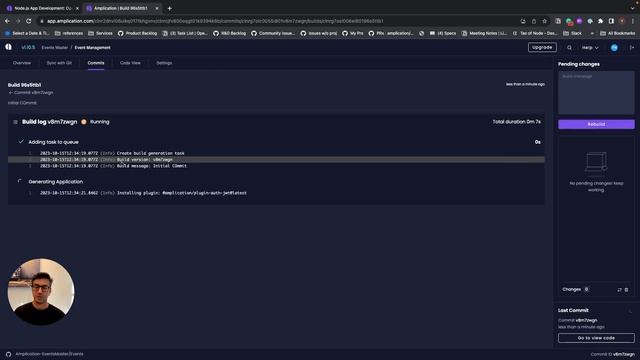The width and height of the screenshot is (640, 360).
Task: Open the Slack bookmarks folder
Action: 572,33
